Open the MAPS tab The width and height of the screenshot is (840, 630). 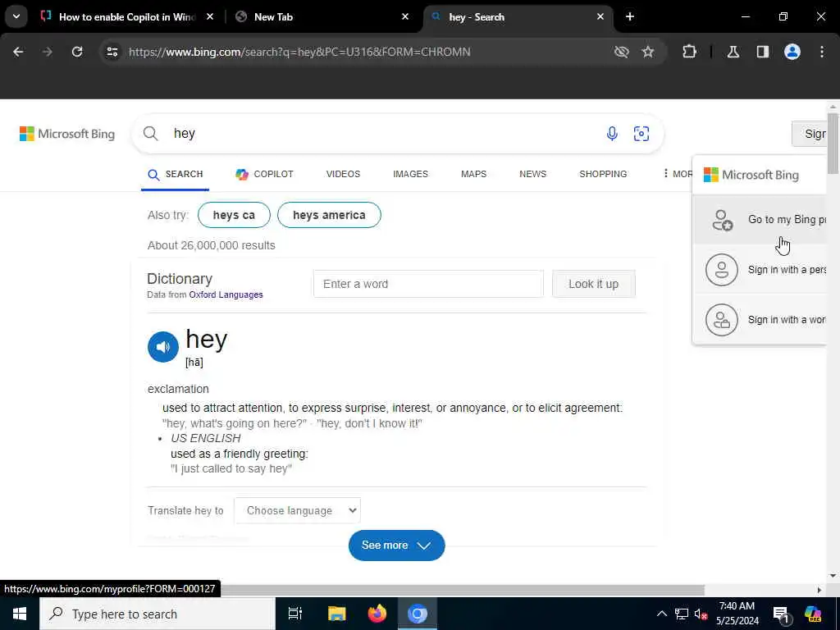(473, 174)
